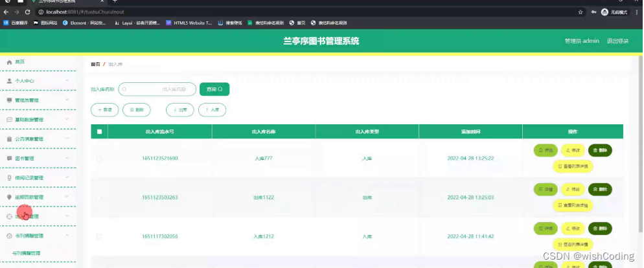Click 修改 for row 出库1122
644x268 pixels.
[573, 190]
